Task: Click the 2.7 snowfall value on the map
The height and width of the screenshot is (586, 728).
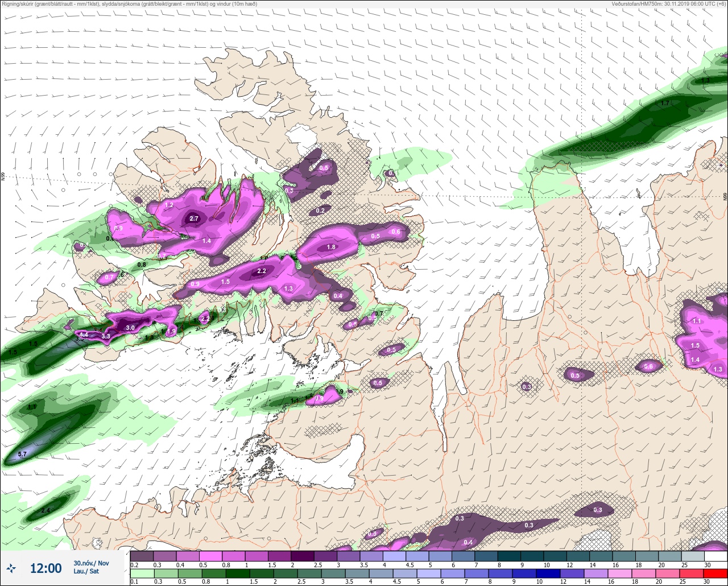Action: click(x=194, y=218)
